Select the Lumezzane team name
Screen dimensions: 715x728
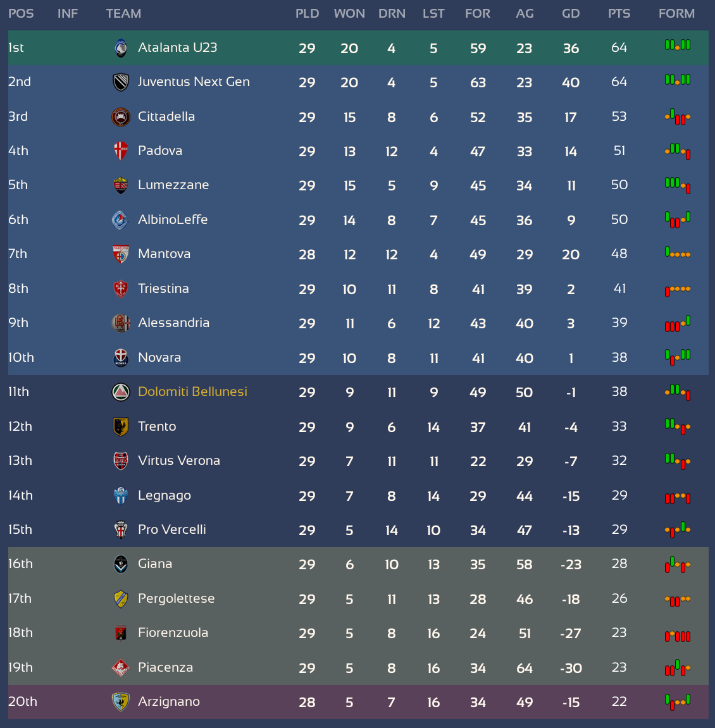[x=173, y=185]
